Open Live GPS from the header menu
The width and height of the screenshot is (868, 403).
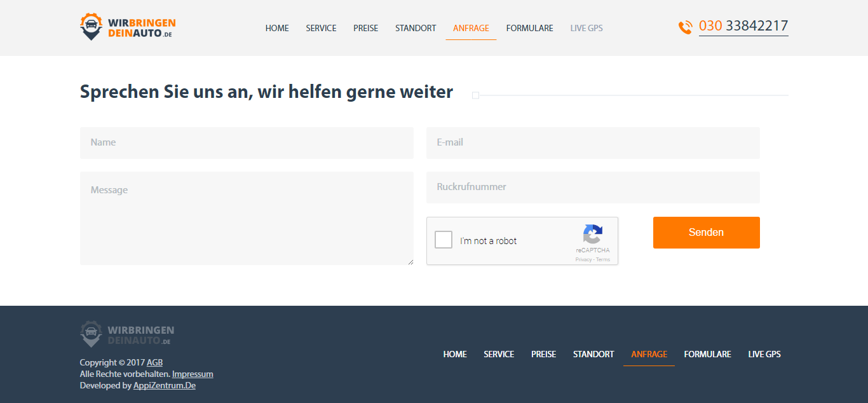pyautogui.click(x=587, y=28)
